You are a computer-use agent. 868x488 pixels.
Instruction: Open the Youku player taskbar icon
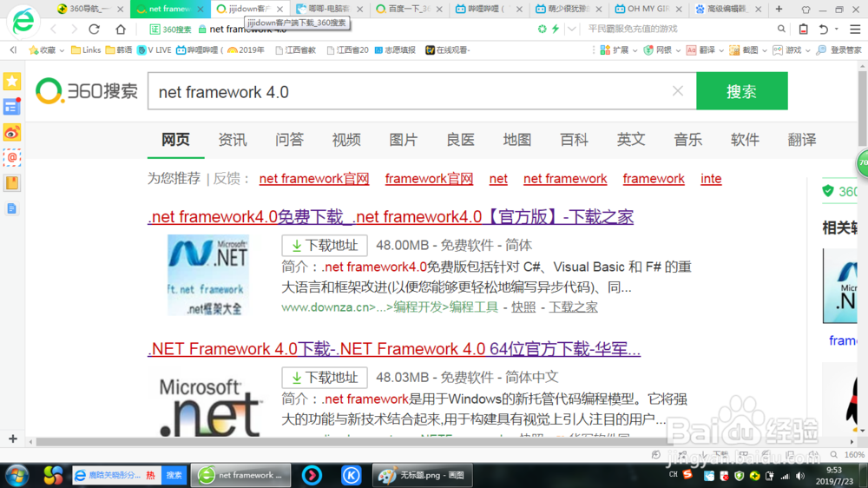(x=312, y=475)
